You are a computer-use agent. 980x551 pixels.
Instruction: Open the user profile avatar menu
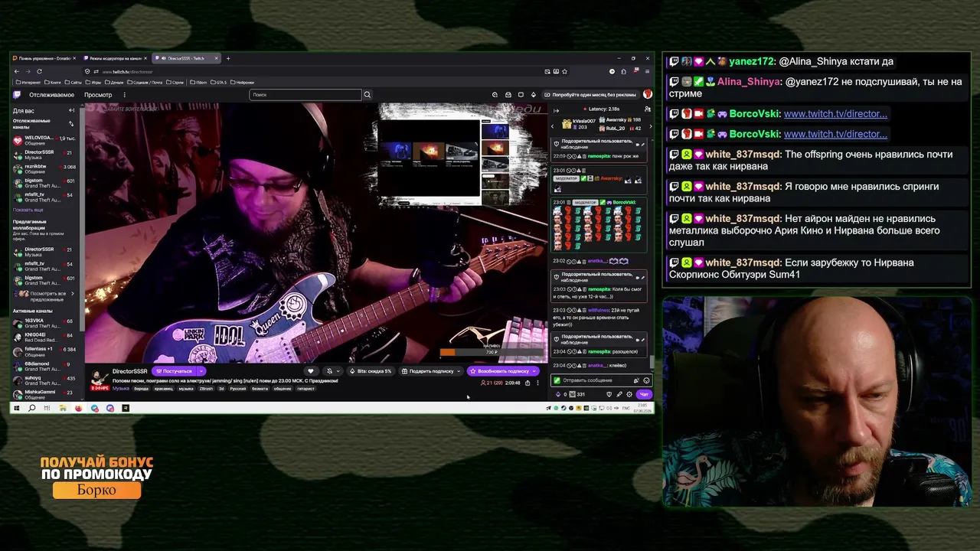[x=648, y=95]
